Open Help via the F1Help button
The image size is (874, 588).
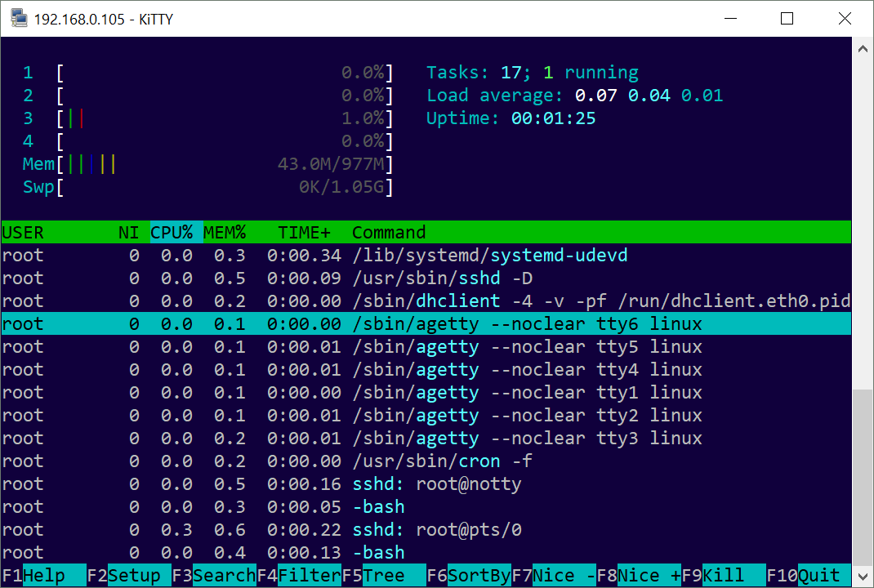(x=33, y=575)
